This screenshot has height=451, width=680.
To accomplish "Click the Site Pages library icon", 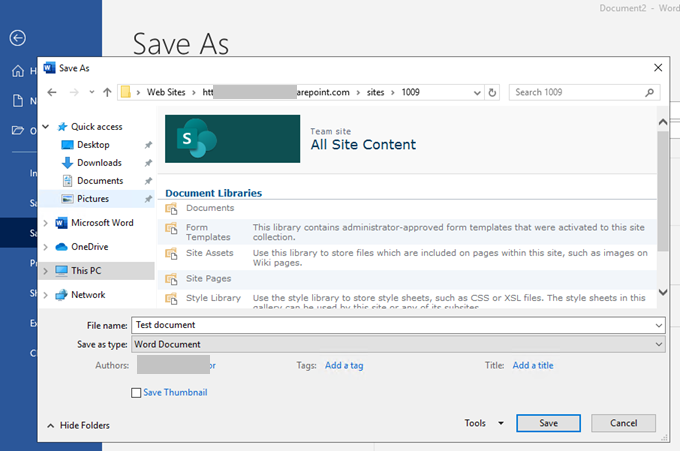I will (x=171, y=279).
